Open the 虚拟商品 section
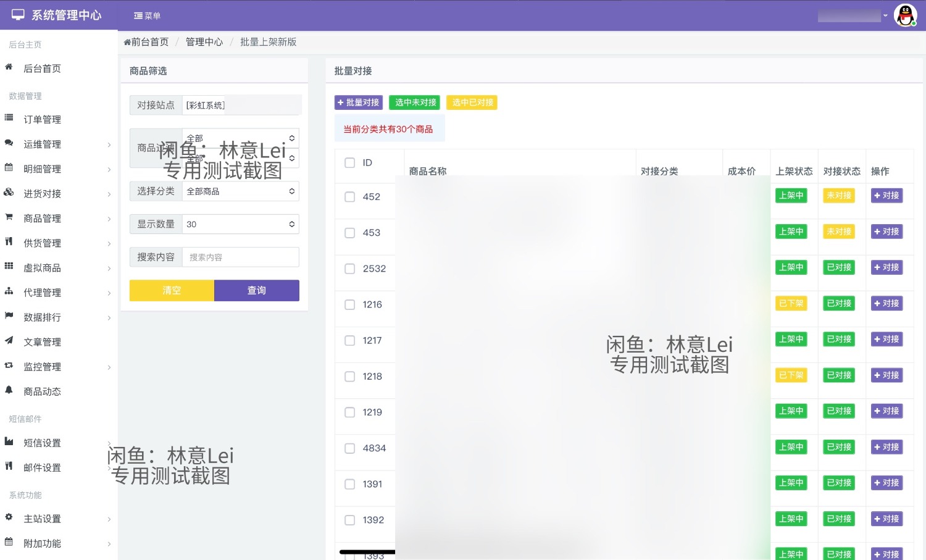The width and height of the screenshot is (926, 560). pos(42,267)
